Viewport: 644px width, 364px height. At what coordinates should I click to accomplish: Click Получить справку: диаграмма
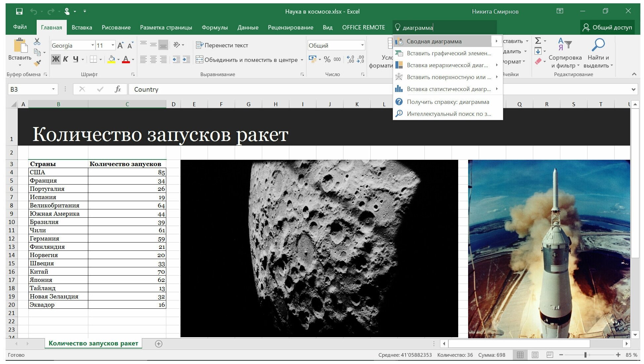coord(447,102)
